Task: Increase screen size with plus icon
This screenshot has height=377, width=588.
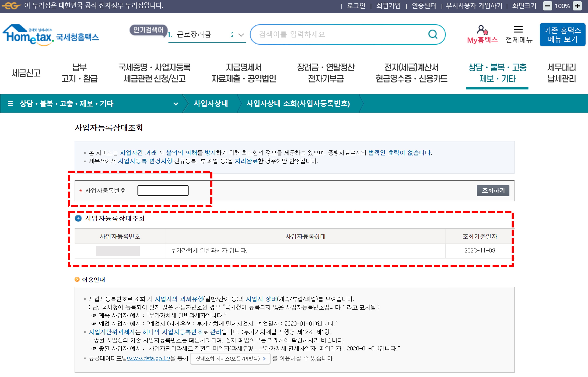Action: point(577,6)
